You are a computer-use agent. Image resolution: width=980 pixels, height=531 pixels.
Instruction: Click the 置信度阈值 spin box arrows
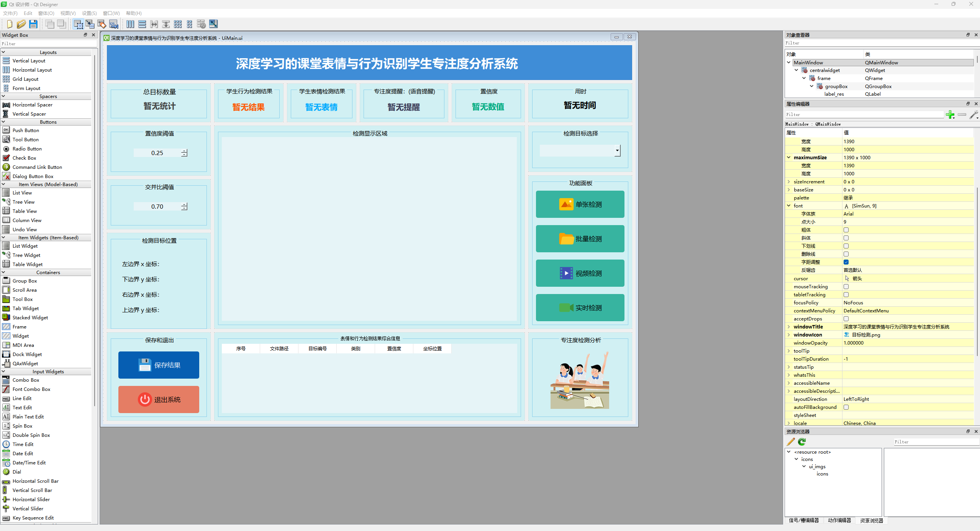(x=184, y=153)
